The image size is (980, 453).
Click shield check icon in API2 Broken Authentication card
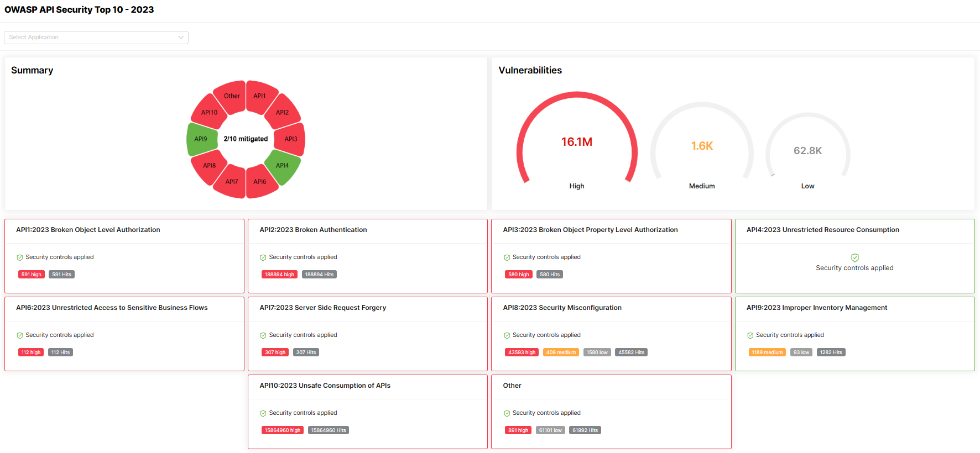pos(263,257)
